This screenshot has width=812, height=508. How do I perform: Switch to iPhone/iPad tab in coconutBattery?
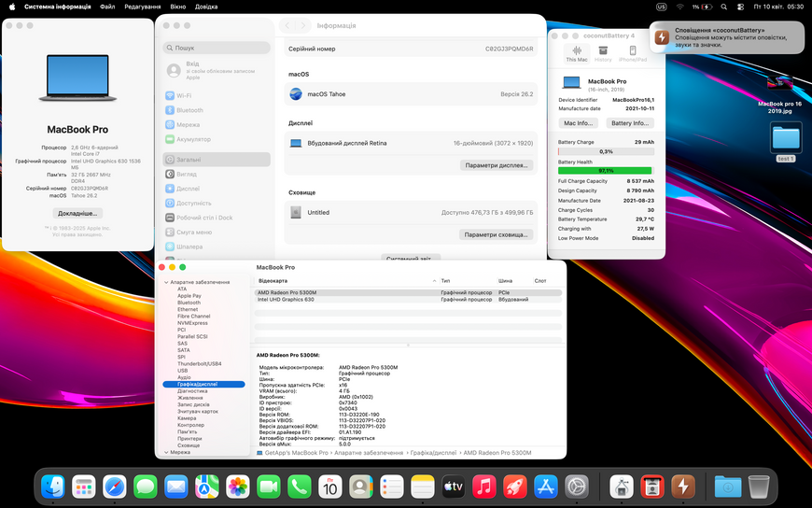tap(632, 54)
